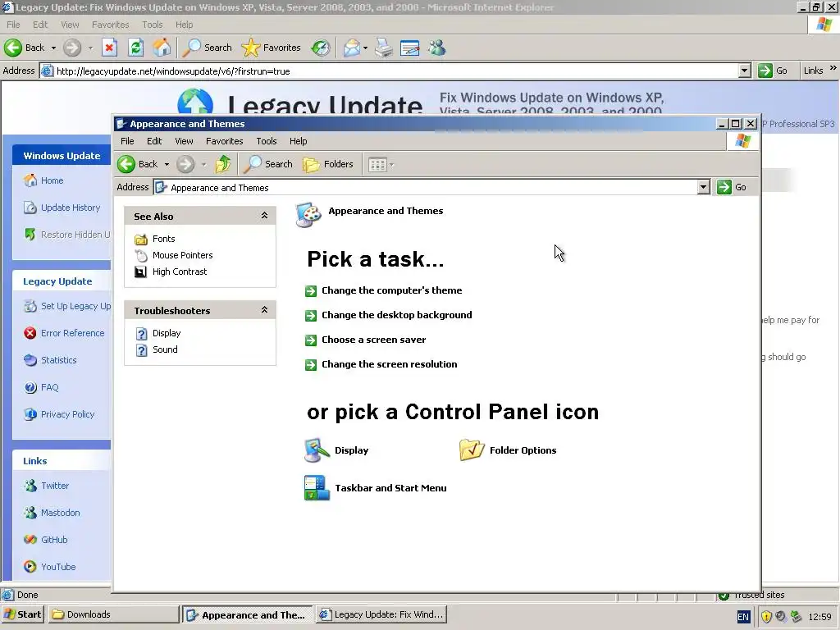Open Back history dropdown in Appearance window
Viewport: 840px width, 630px height.
(x=167, y=164)
